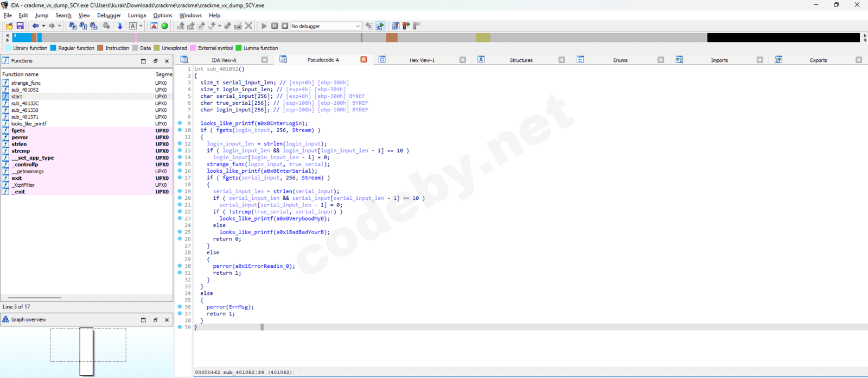This screenshot has width=868, height=378.
Task: Open the Search menu
Action: 63,15
